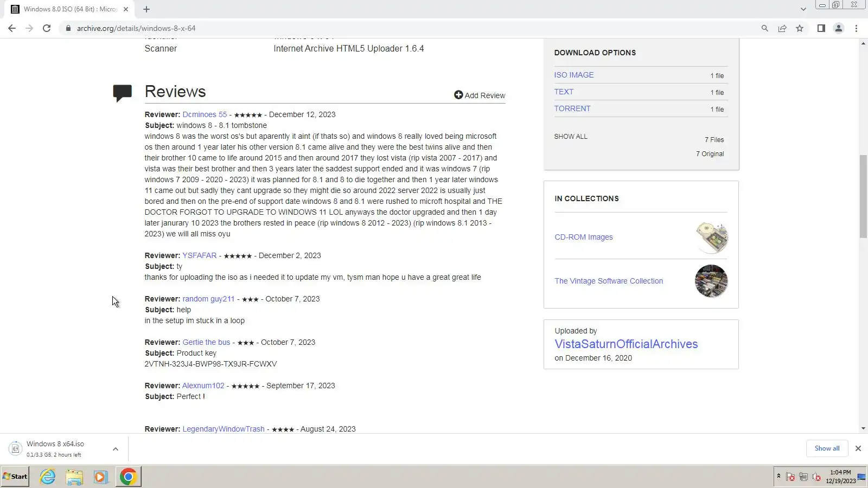
Task: Open Windows Explorer from taskbar
Action: pyautogui.click(x=74, y=477)
